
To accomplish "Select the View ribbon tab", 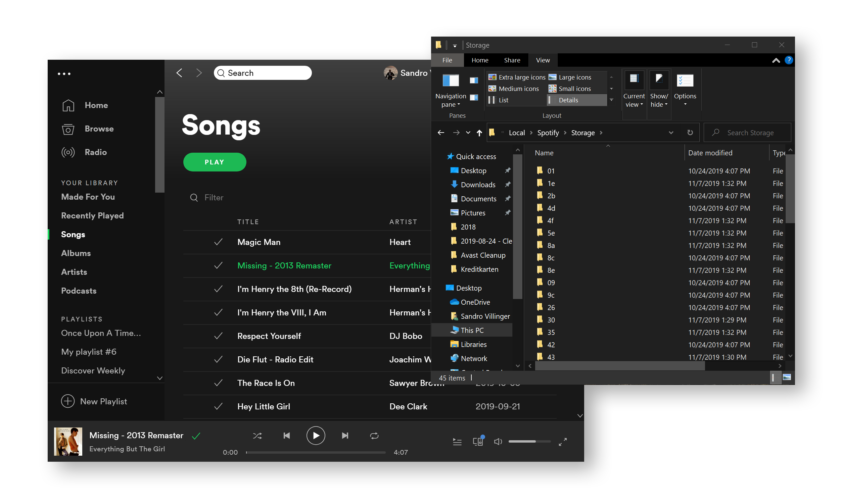I will coord(543,60).
